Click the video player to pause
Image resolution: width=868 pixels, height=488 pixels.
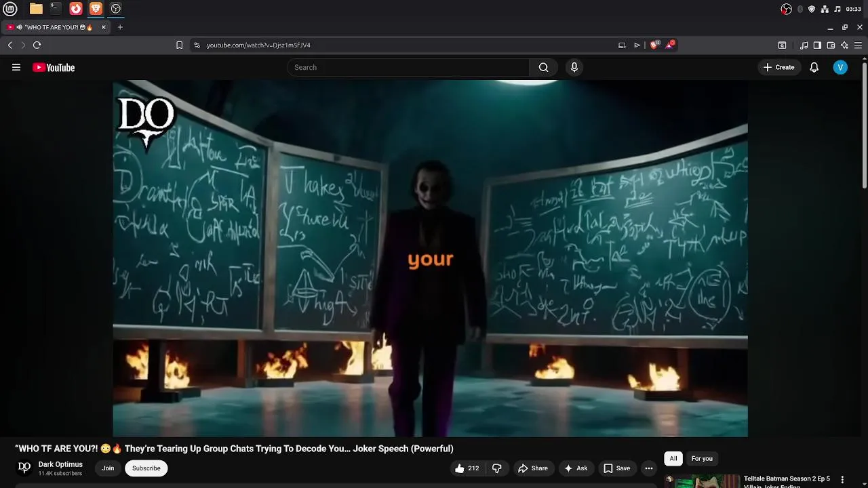(430, 258)
